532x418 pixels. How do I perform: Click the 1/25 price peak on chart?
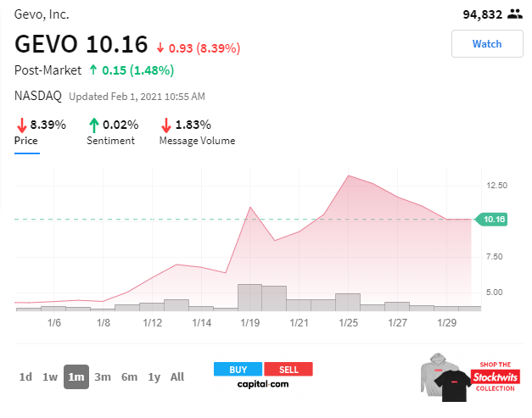[349, 176]
